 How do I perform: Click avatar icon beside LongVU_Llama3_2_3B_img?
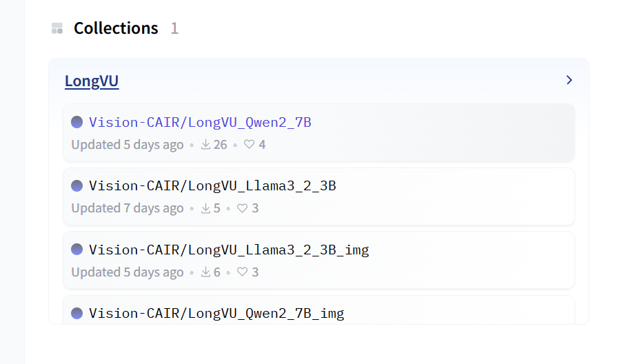point(77,250)
